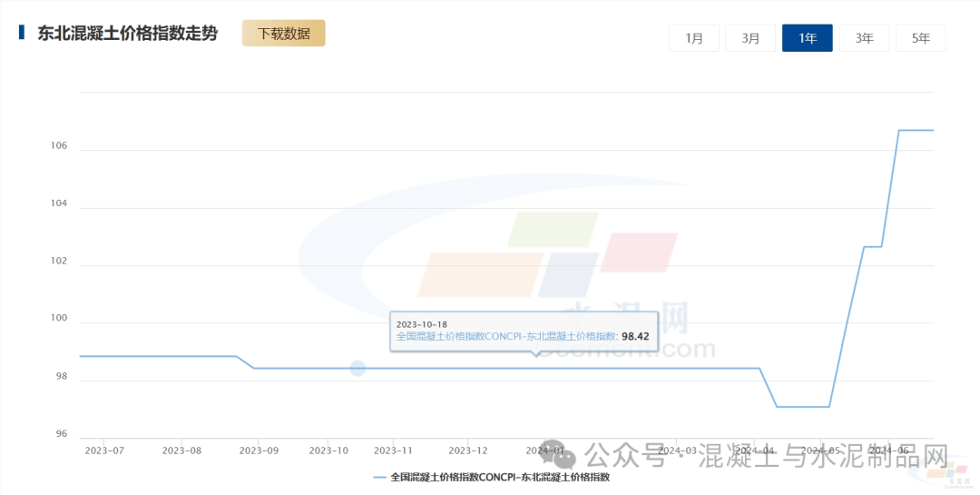Click the 2023-07 x-axis label
The image size is (980, 495).
[104, 450]
